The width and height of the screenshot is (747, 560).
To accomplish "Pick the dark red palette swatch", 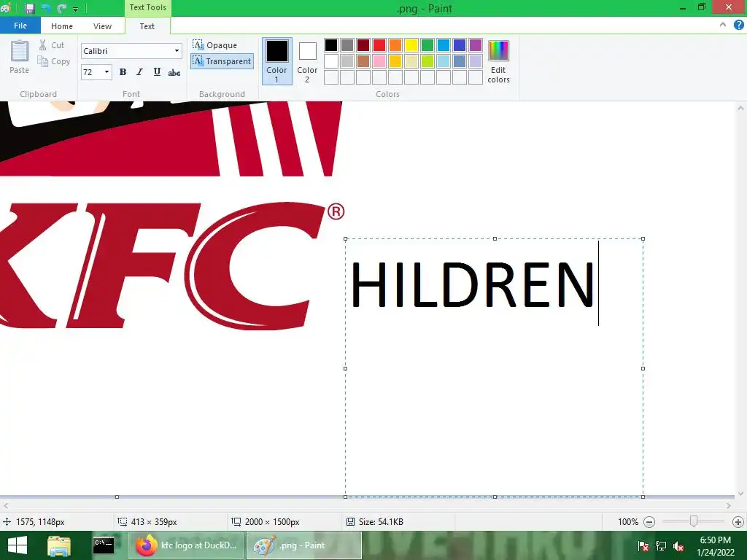I will coord(363,45).
